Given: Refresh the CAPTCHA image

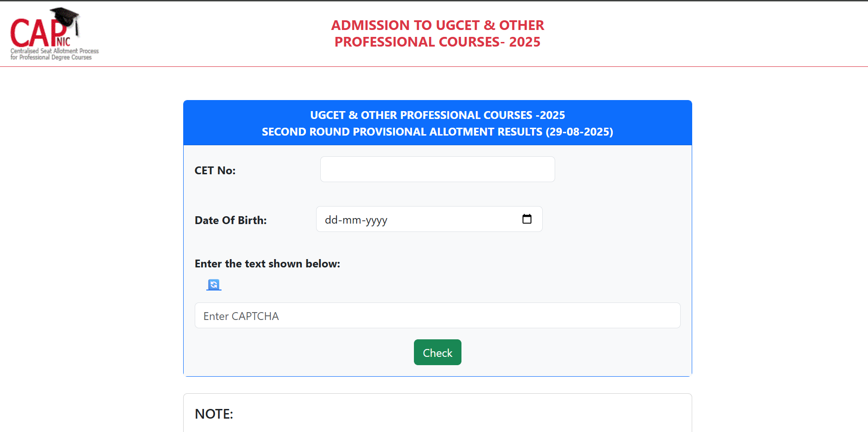Looking at the screenshot, I should click(214, 284).
